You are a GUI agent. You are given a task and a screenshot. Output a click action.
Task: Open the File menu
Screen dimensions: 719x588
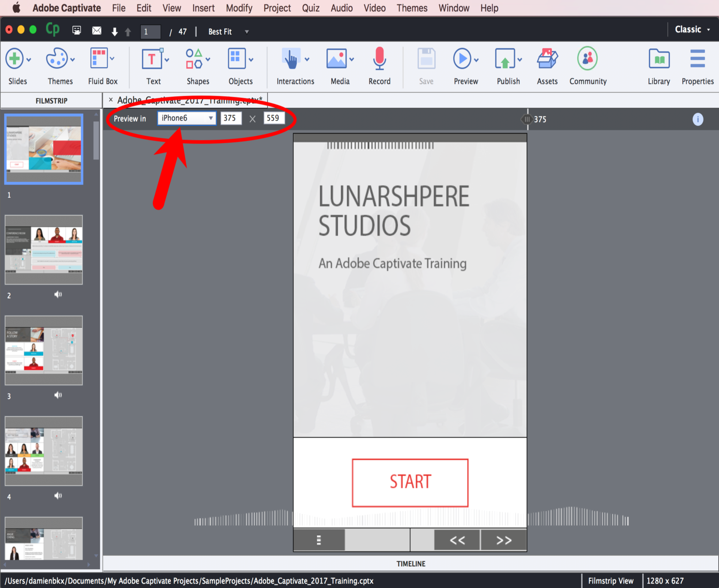[x=119, y=8]
